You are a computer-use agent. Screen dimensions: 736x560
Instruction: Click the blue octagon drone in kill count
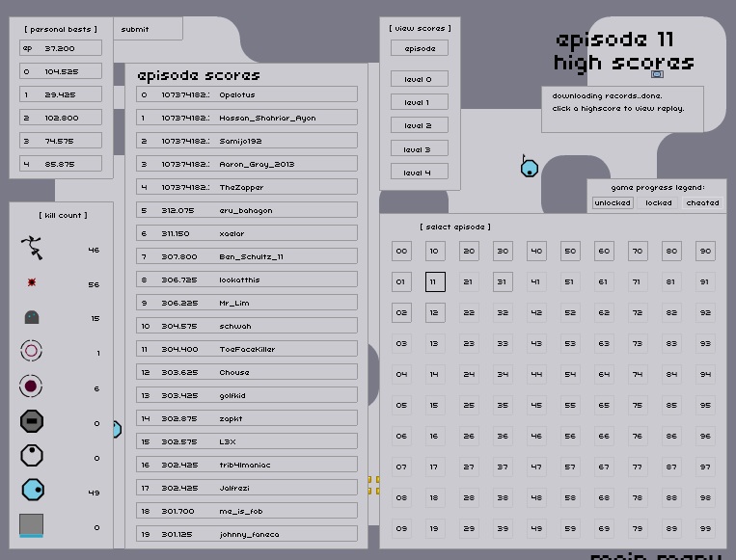(33, 490)
